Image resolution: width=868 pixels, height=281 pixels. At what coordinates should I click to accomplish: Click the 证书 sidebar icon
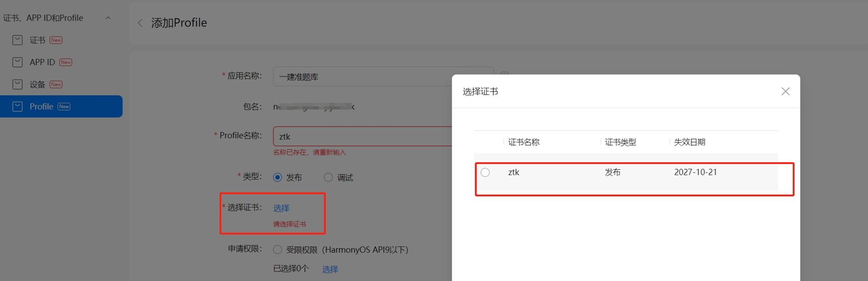pyautogui.click(x=17, y=40)
